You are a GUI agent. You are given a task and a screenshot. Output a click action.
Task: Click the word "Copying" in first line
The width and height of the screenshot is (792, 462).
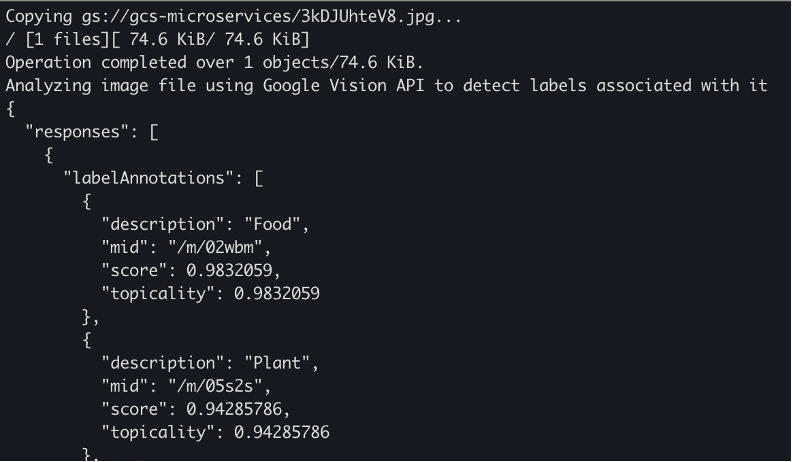(39, 17)
